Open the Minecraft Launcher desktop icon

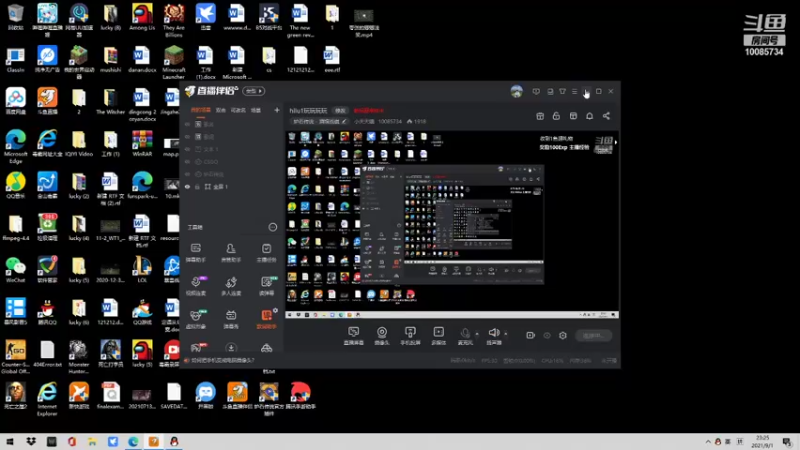[x=173, y=62]
